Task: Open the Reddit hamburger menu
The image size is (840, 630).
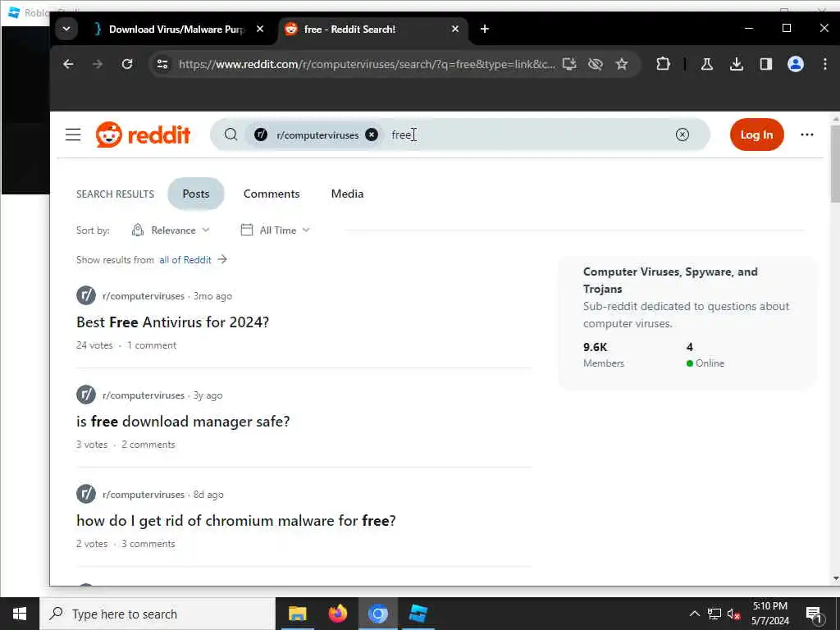Action: pyautogui.click(x=73, y=135)
